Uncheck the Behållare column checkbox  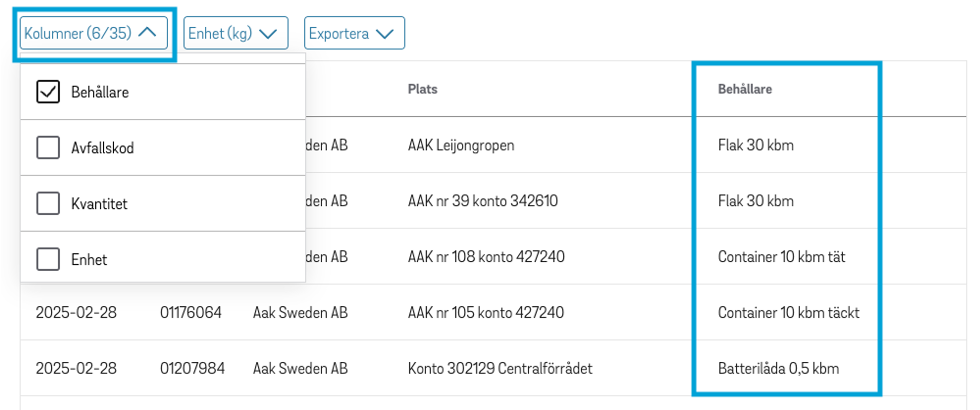[48, 92]
